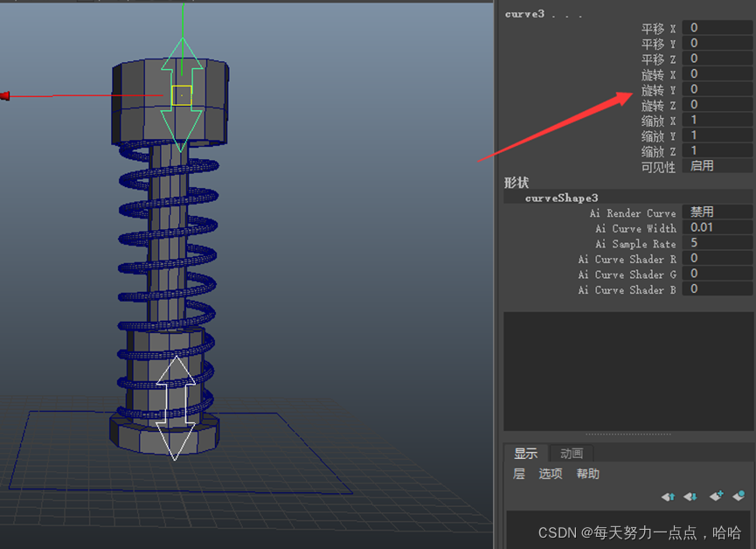Select the Ai Curve Shader B label
This screenshot has width=756, height=549.
coord(628,290)
